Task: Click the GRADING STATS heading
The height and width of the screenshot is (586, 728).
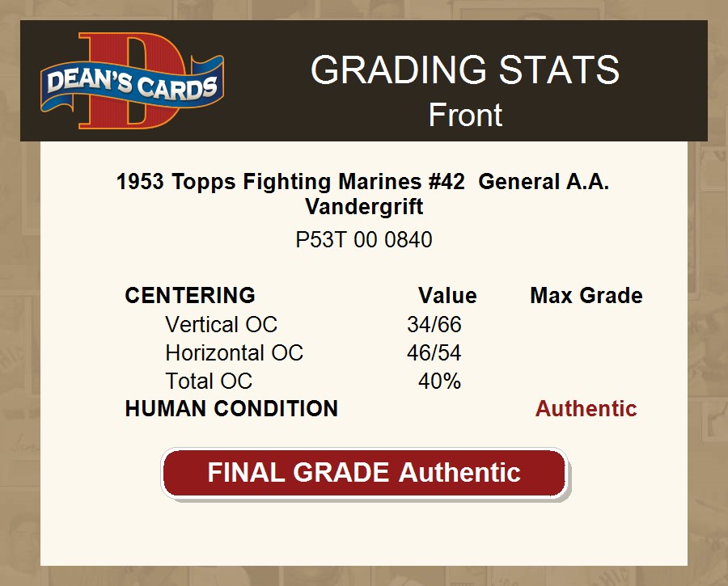Action: click(x=464, y=70)
